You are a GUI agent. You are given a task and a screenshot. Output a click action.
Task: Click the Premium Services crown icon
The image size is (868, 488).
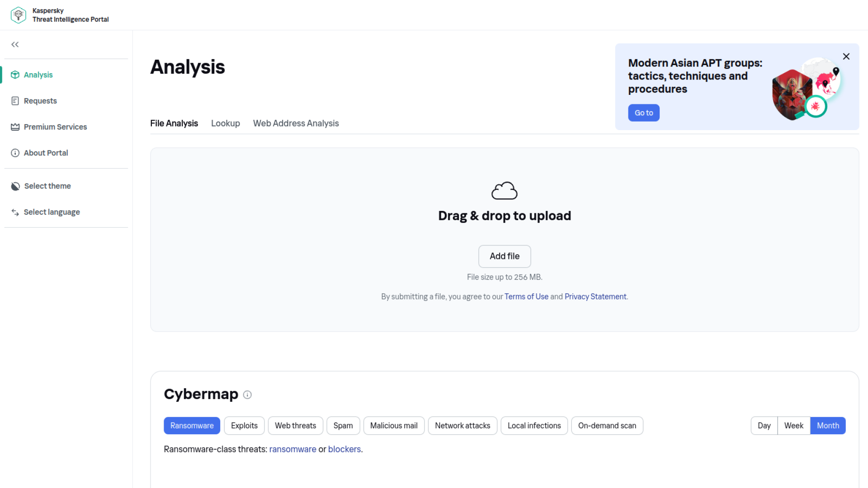click(x=15, y=127)
